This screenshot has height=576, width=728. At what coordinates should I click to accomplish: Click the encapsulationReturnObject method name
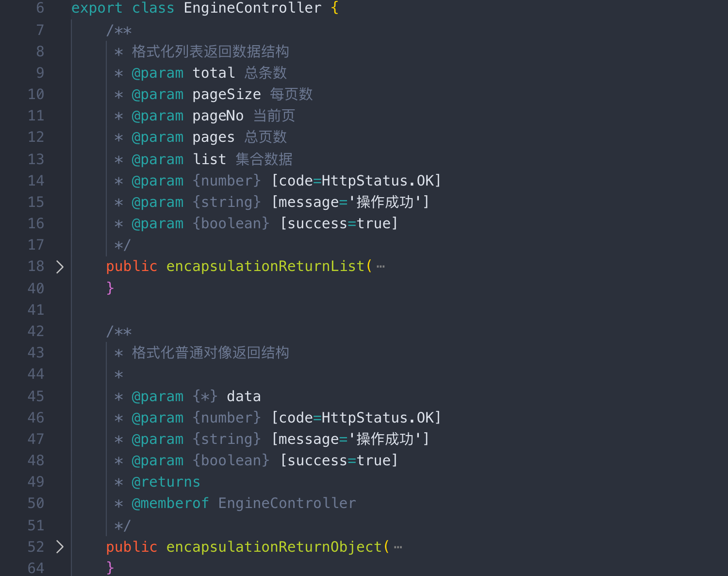(274, 547)
